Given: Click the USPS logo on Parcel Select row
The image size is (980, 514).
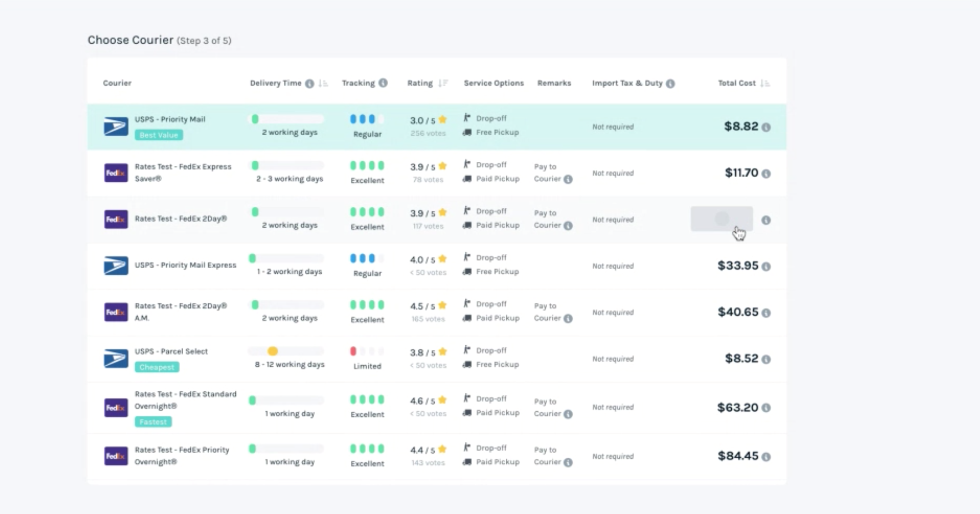Looking at the screenshot, I should tap(116, 359).
